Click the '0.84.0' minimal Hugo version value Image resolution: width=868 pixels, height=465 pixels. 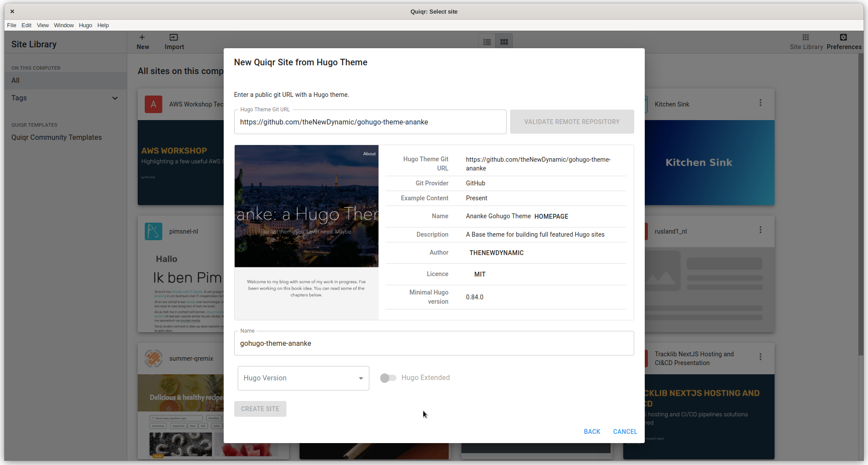coord(475,297)
